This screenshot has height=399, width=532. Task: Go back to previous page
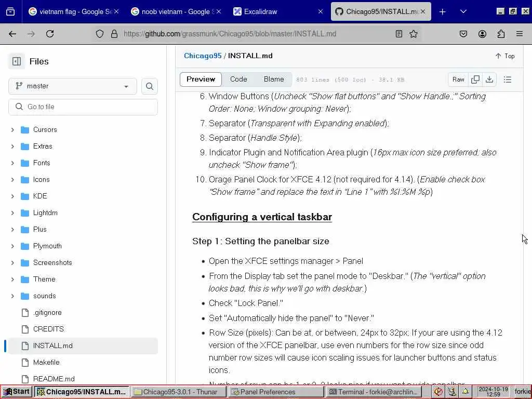pyautogui.click(x=12, y=34)
